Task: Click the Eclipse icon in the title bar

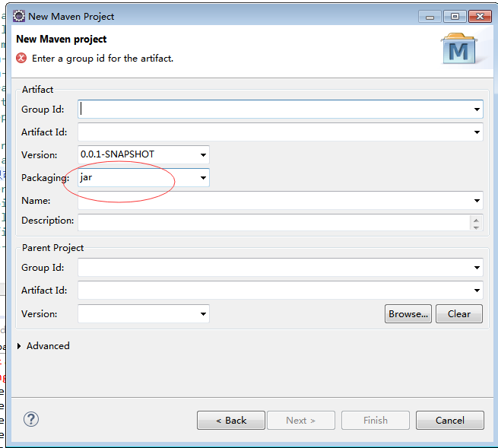Action: coord(19,16)
